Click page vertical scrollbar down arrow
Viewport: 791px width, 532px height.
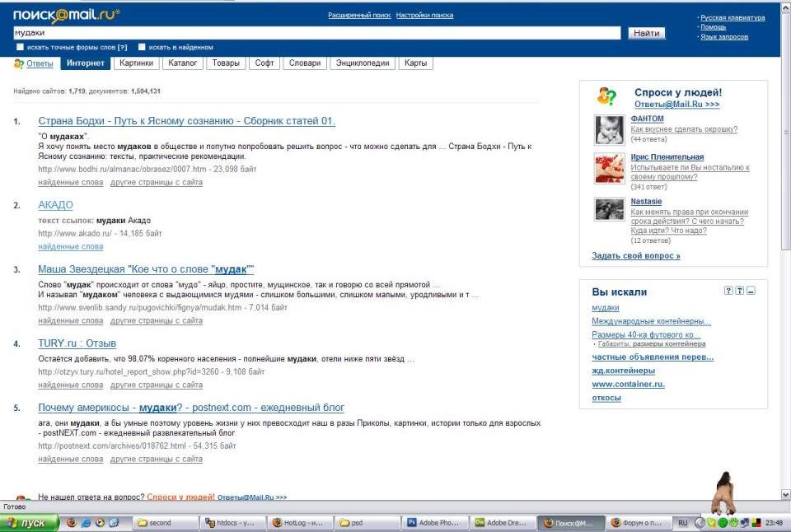pos(785,494)
